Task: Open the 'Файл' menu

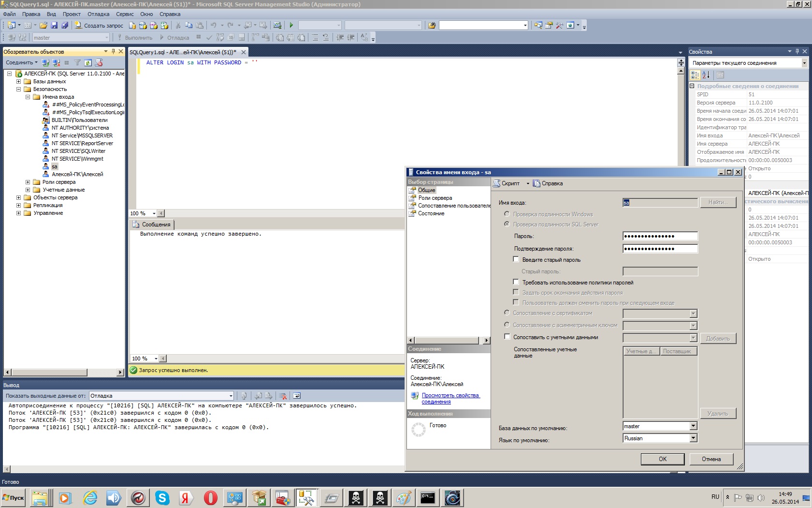Action: click(9, 14)
